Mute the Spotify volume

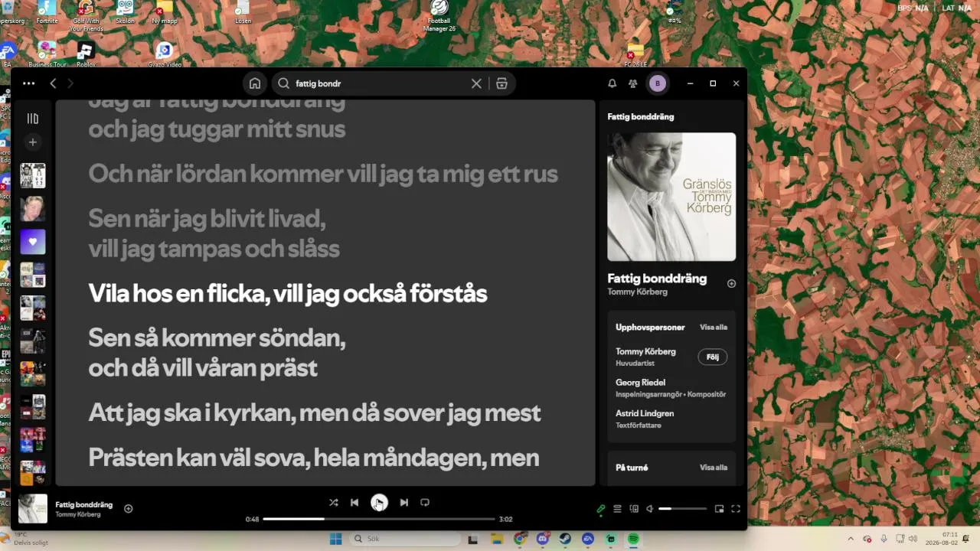click(x=649, y=509)
